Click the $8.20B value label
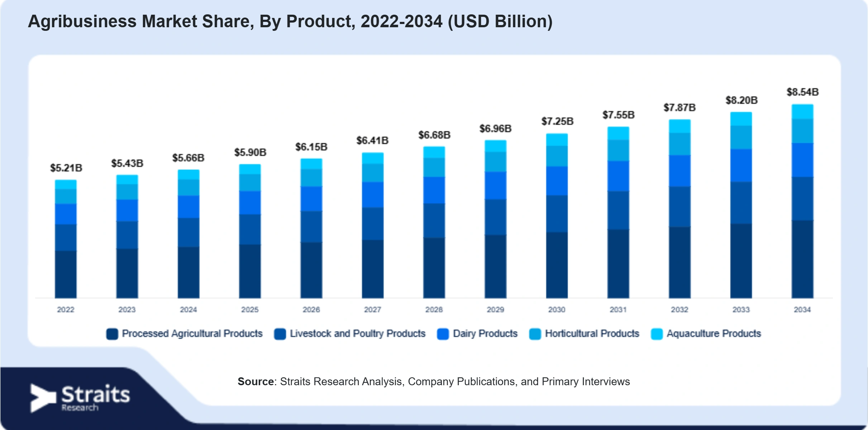 [x=741, y=100]
